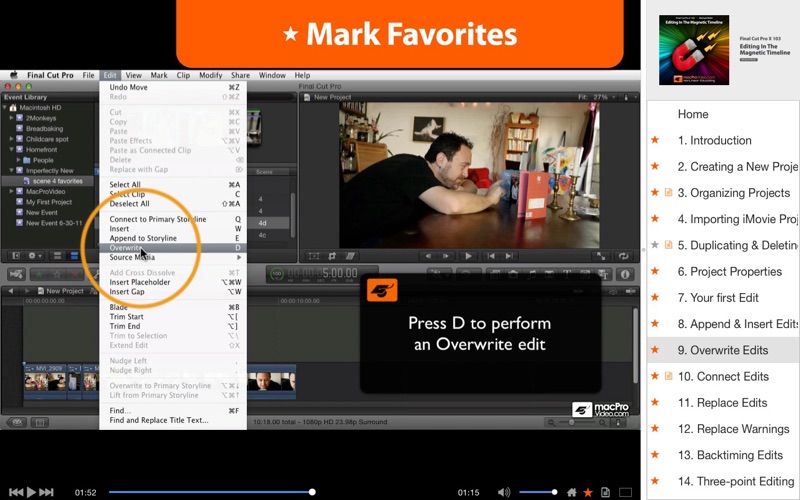
Task: Open lesson 14. Three-point Editing
Action: pos(736,481)
